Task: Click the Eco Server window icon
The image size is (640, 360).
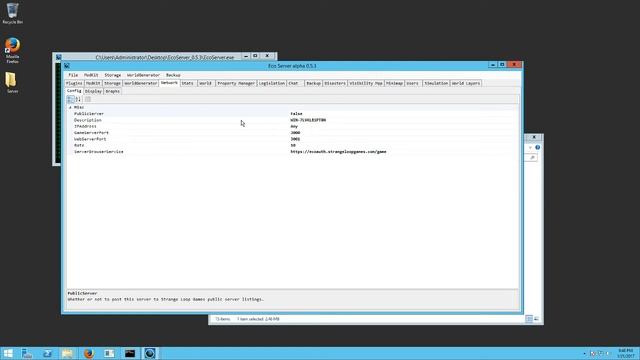Action: click(x=67, y=66)
